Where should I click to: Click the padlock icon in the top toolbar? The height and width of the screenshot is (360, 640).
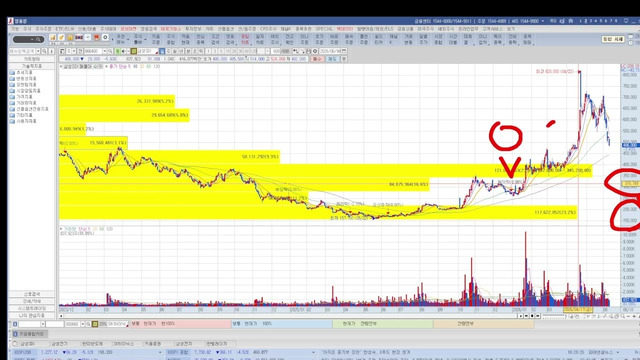point(70,38)
